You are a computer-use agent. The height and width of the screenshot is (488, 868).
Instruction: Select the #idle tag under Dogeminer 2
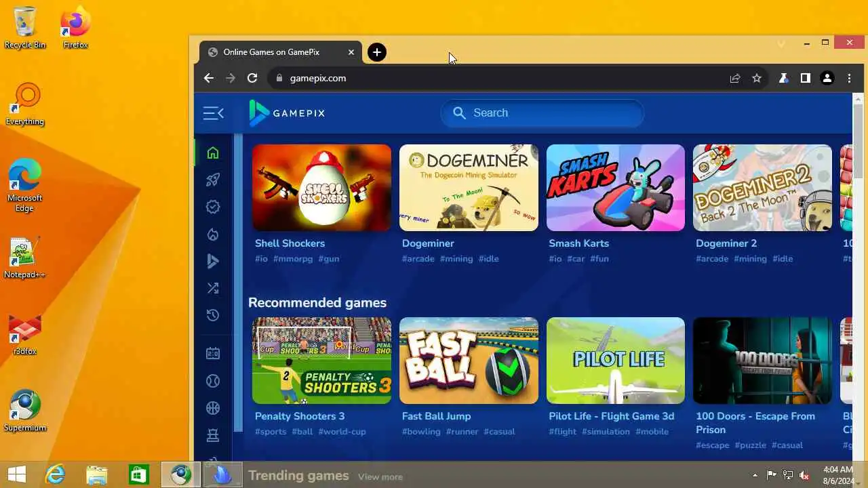pos(783,259)
